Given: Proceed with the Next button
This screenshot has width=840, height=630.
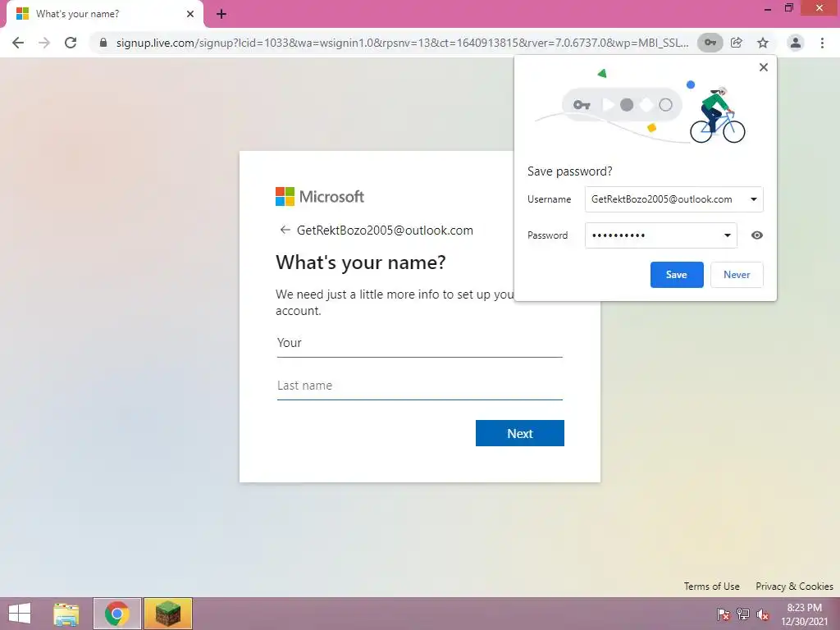Looking at the screenshot, I should pos(519,433).
